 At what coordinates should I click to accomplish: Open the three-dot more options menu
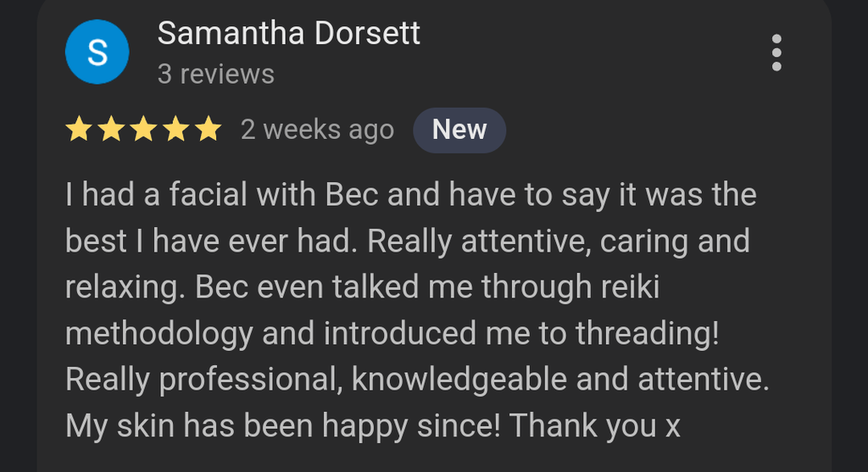click(776, 53)
